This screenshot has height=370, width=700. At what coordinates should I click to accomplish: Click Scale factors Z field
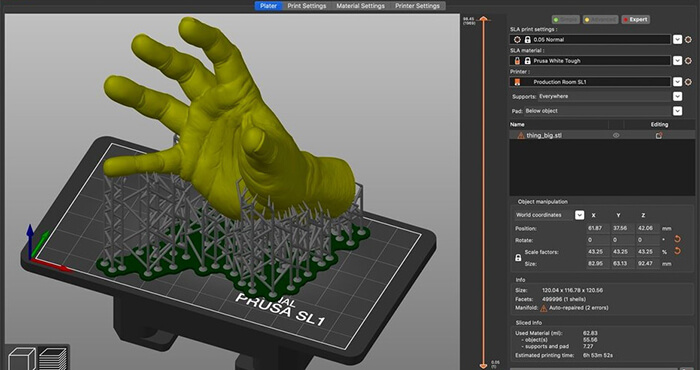click(x=648, y=252)
